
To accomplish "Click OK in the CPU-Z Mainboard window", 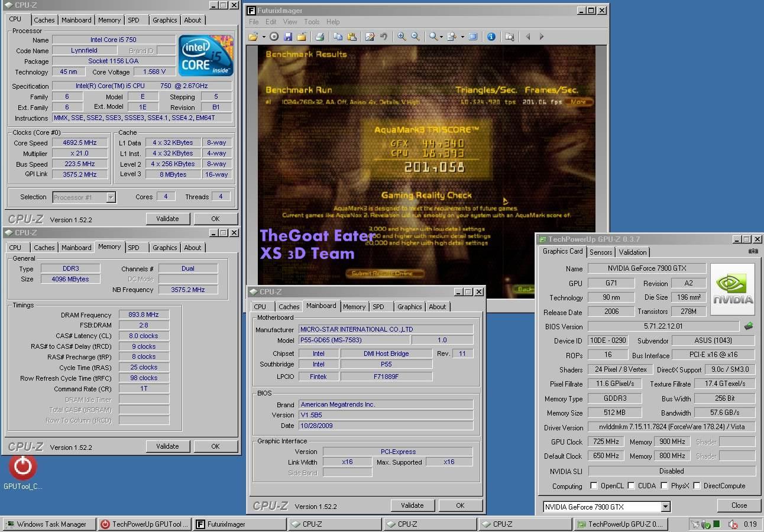I will point(460,505).
